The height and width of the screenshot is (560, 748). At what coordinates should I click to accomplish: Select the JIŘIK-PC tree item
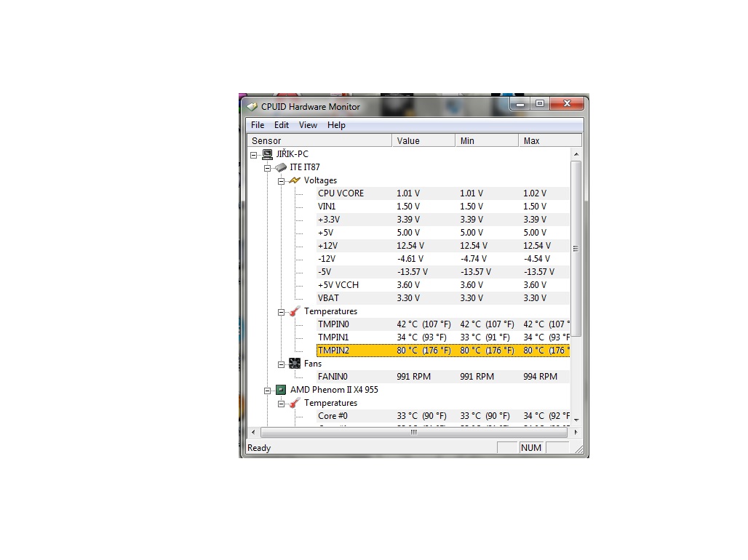[x=292, y=154]
